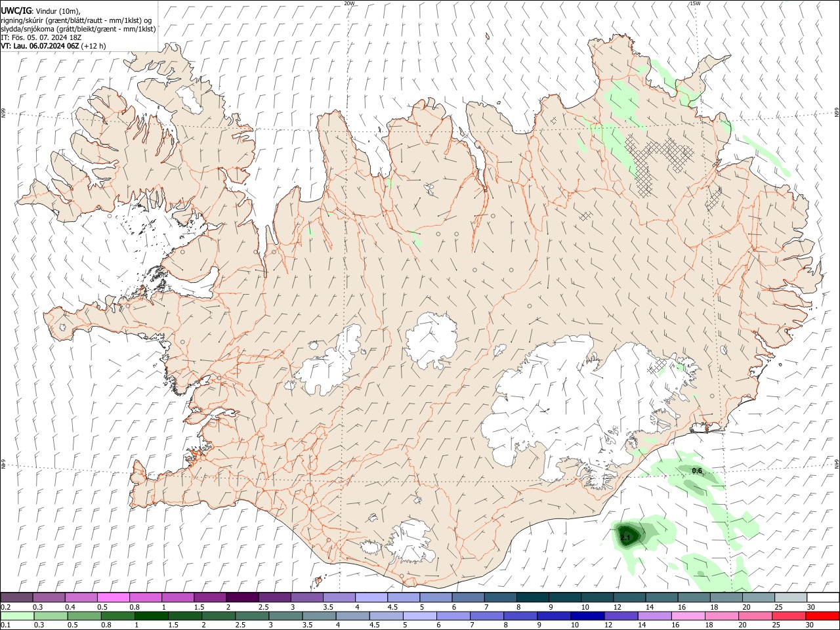The width and height of the screenshot is (840, 630).
Task: Click the bright red rain swatch at 30
Action: coord(824,616)
